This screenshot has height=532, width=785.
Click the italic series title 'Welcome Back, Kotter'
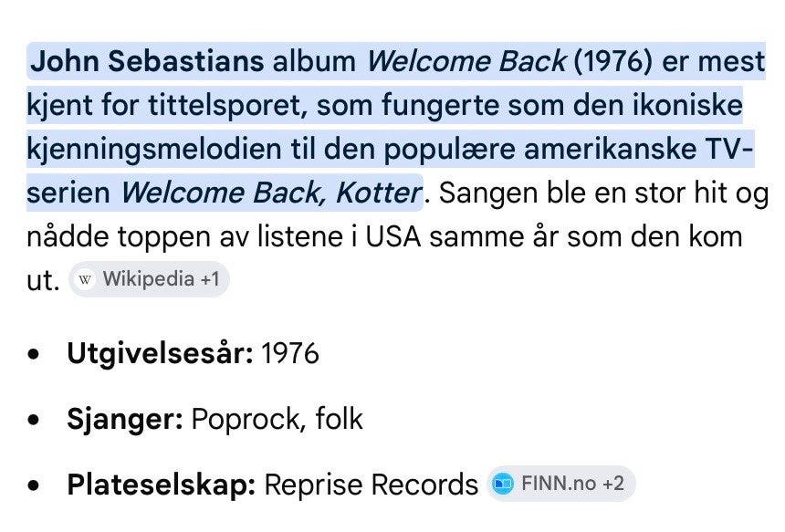pos(271,193)
